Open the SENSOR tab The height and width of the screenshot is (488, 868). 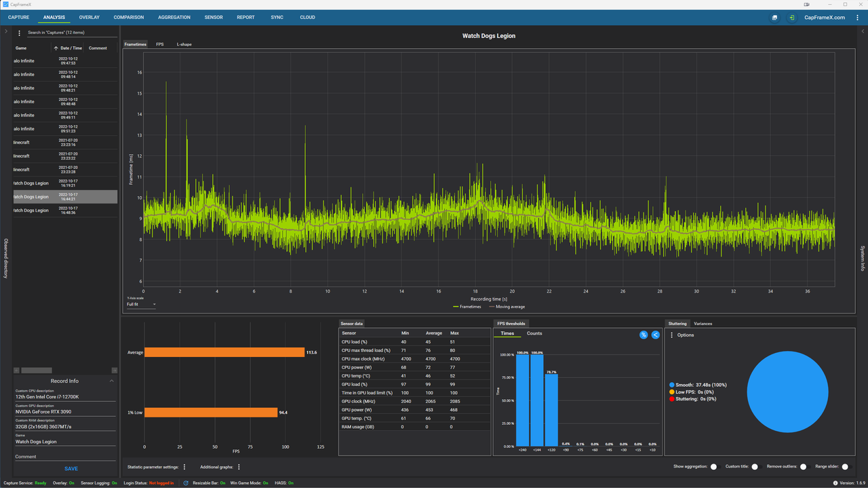click(x=214, y=18)
